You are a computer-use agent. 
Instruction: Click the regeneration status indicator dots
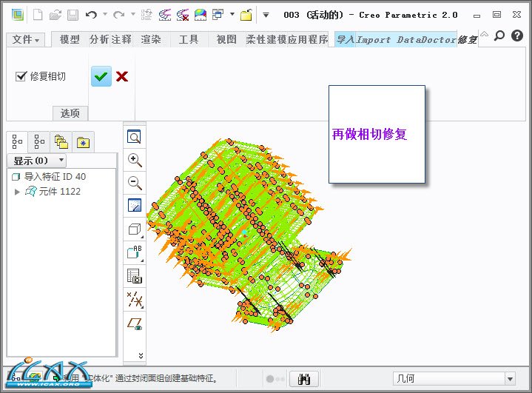[275, 379]
